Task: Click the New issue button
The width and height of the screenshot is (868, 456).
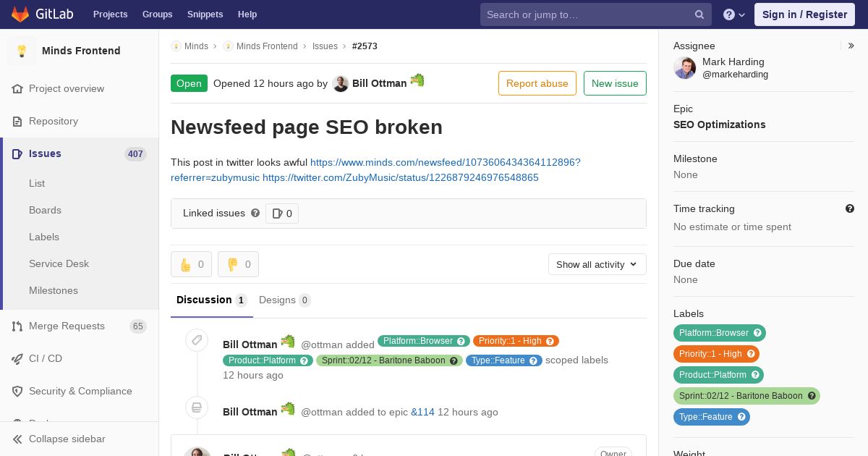Action: (615, 83)
